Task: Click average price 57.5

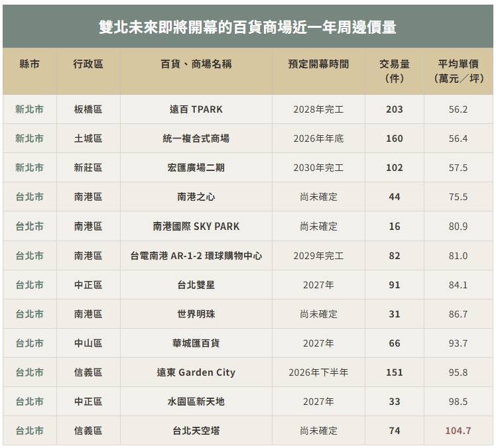Action: click(x=458, y=168)
